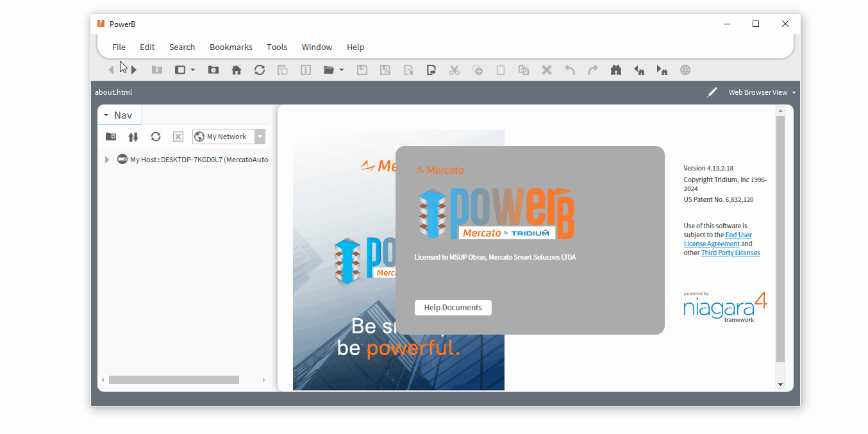The image size is (868, 434).
Task: Click the refresh icon in Nav panel
Action: click(x=156, y=137)
